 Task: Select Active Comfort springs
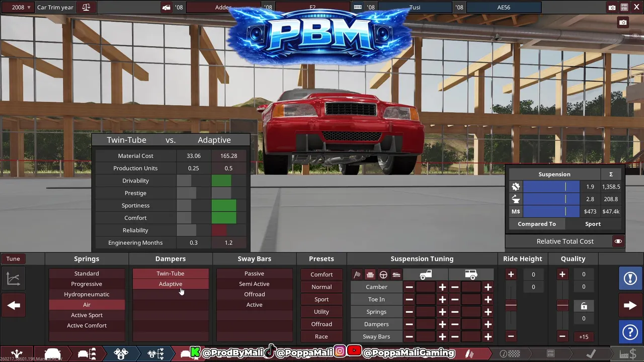(x=87, y=325)
